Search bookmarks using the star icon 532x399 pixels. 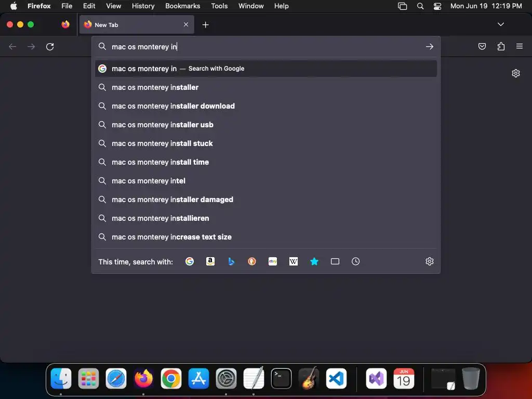(x=314, y=261)
